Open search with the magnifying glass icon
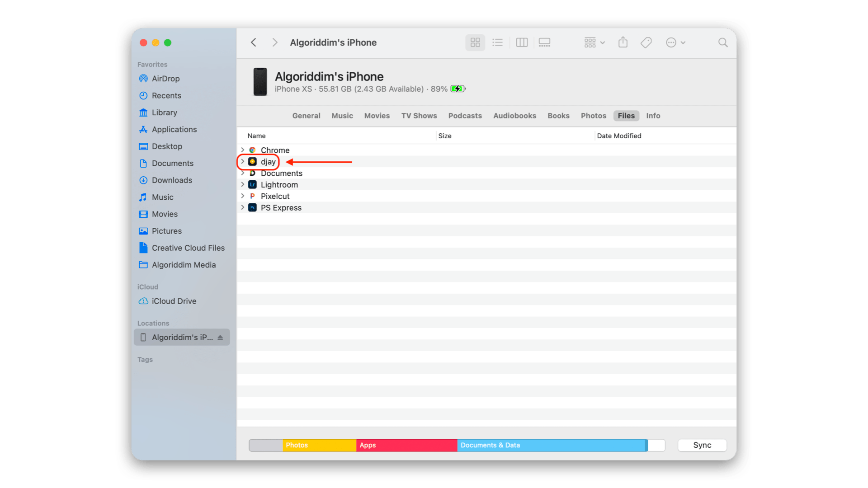 pos(722,42)
